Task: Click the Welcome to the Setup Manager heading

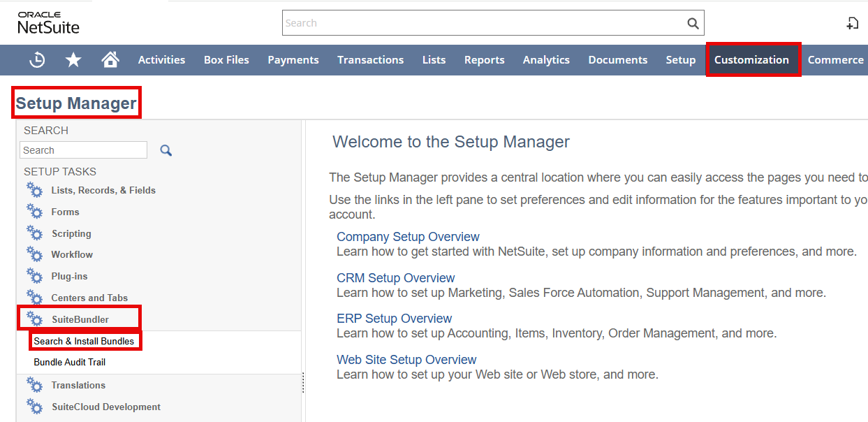Action: click(451, 142)
